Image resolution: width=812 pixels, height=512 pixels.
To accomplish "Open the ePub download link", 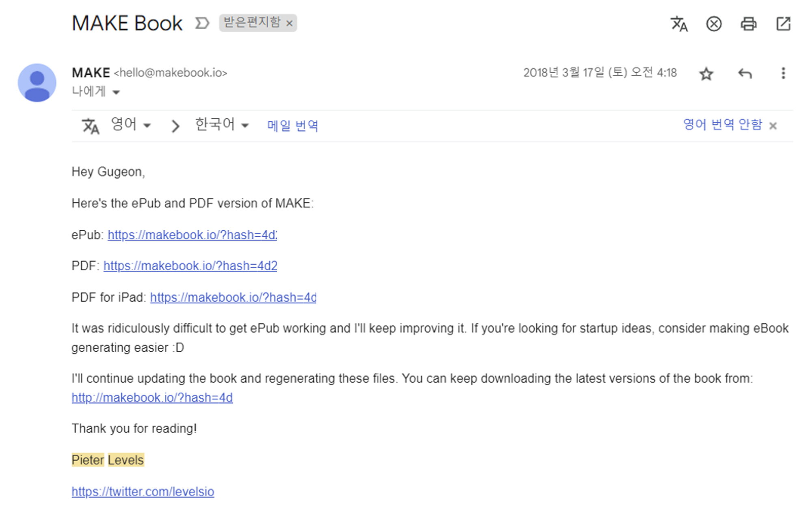I will pos(192,235).
